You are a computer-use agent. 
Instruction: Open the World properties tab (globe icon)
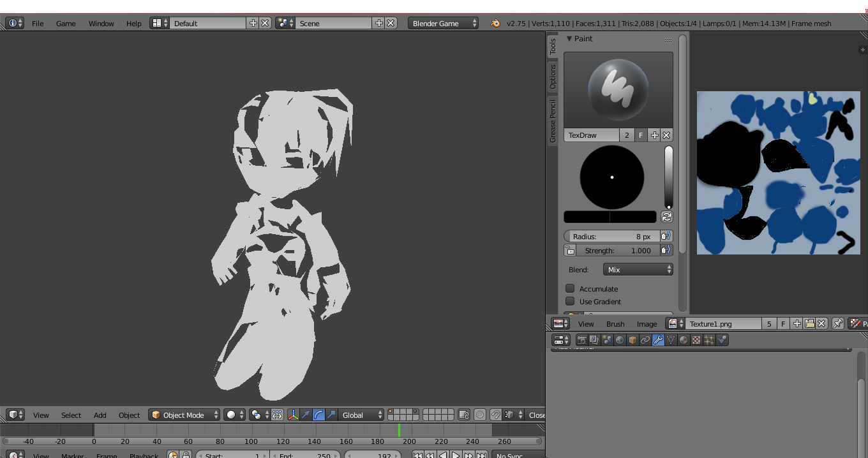pyautogui.click(x=620, y=340)
